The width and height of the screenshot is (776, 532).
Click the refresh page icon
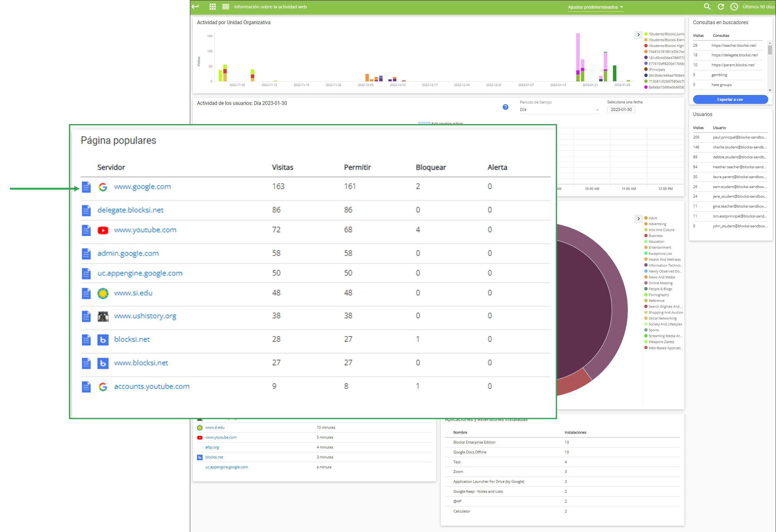pos(722,7)
